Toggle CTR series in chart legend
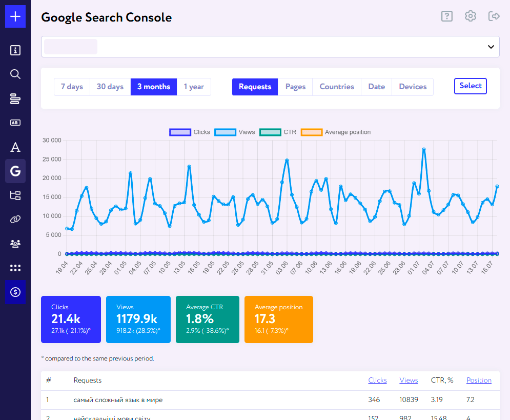This screenshot has width=510, height=420. pos(278,132)
